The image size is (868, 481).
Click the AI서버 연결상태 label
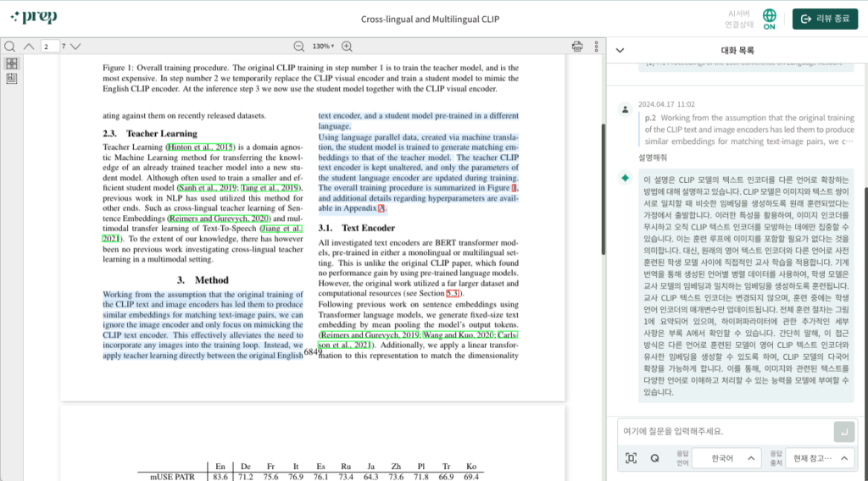point(739,19)
